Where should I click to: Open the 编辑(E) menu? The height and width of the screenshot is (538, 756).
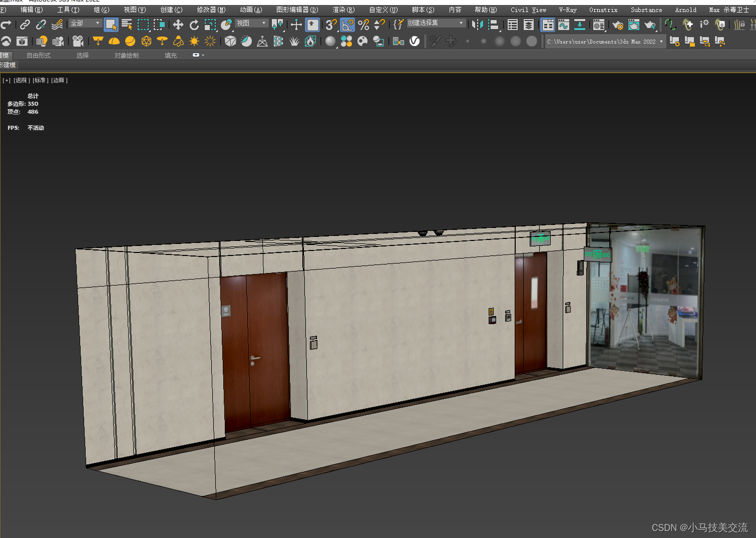[x=32, y=10]
